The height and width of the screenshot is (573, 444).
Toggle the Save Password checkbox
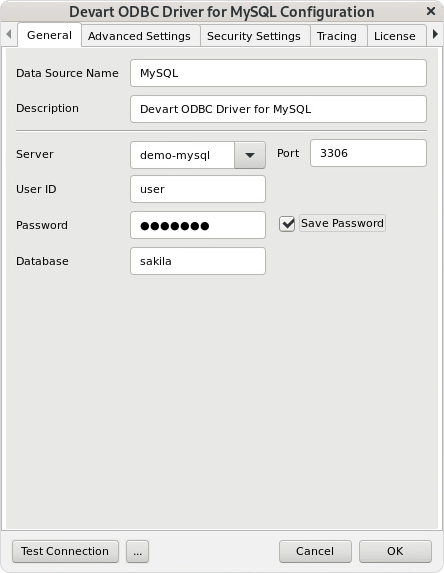click(287, 224)
